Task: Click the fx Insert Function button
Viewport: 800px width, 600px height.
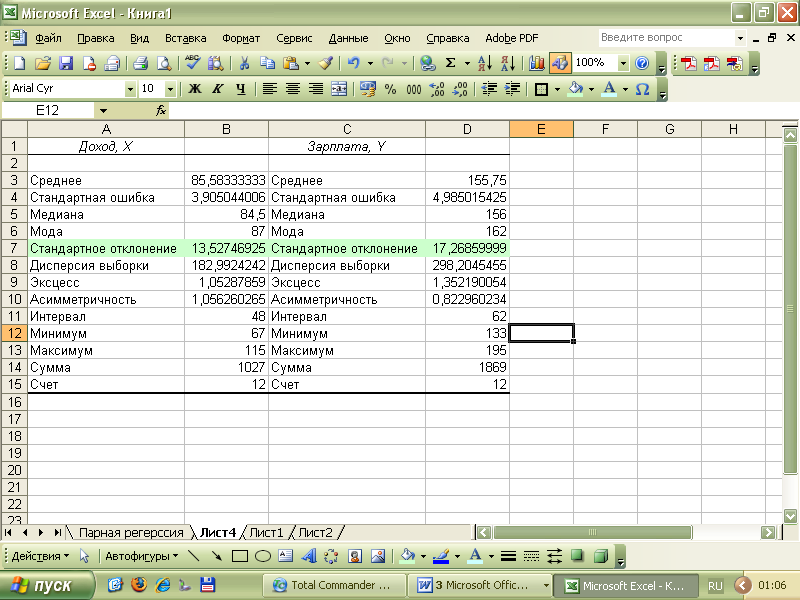Action: coord(161,110)
